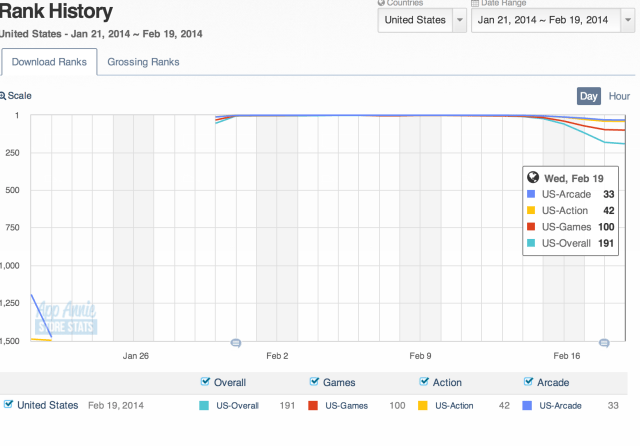This screenshot has height=446, width=640.
Task: Toggle the United States row checkbox
Action: [8, 404]
